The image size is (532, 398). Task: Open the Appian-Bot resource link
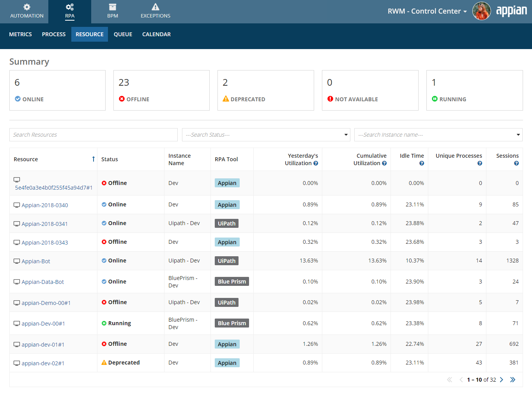(x=36, y=261)
